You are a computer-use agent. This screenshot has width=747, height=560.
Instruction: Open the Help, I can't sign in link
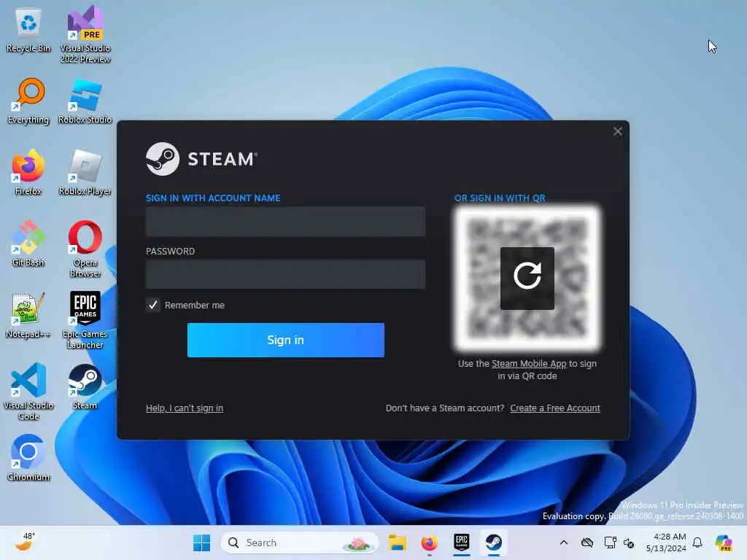185,408
